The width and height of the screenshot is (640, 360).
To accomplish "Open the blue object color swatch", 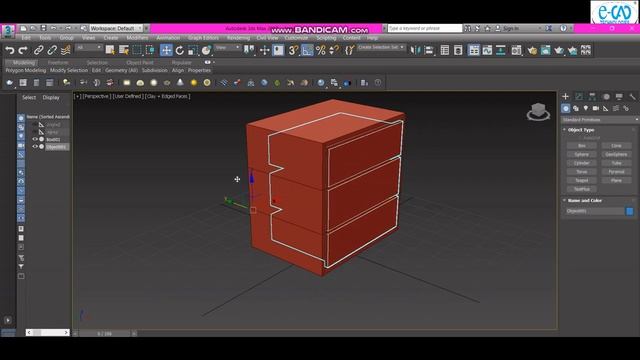I will click(x=629, y=211).
